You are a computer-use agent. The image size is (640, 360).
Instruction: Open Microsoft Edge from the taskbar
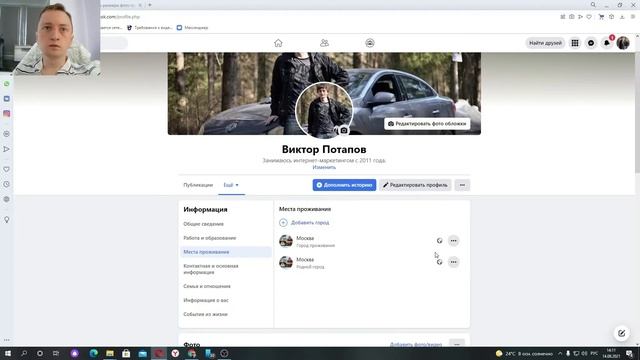coord(93,353)
